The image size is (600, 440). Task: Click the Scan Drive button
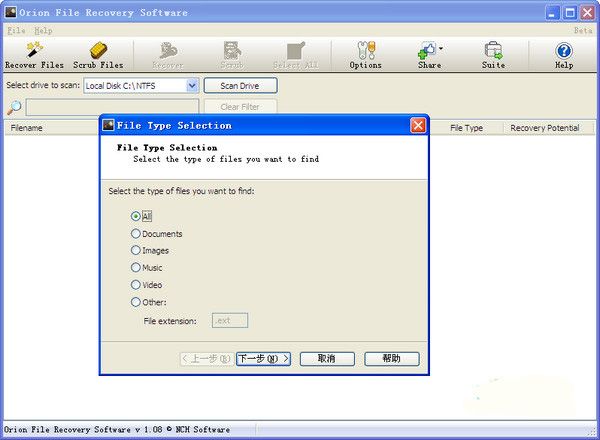(240, 86)
